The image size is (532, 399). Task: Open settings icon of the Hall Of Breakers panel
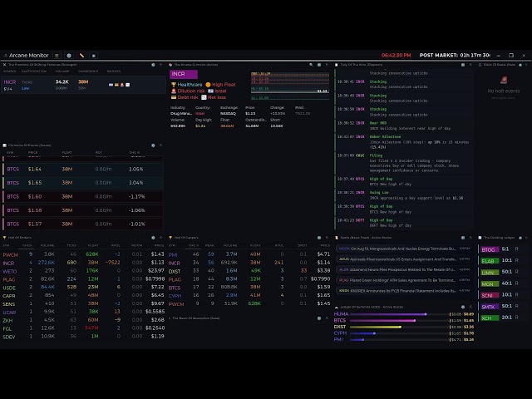[x=153, y=238]
